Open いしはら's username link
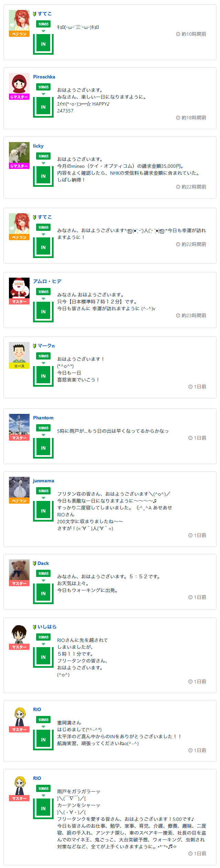220x868 pixels. tap(47, 627)
